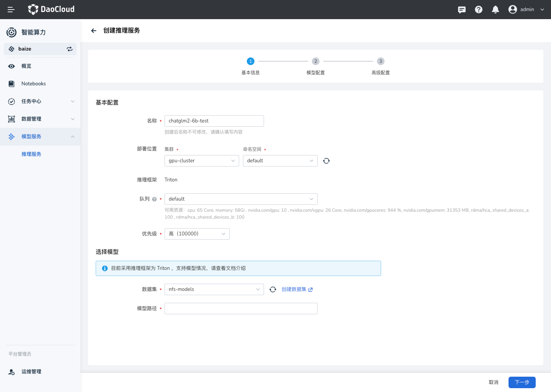This screenshot has width=551, height=392.
Task: Click the 下一步 next button
Action: pos(522,382)
